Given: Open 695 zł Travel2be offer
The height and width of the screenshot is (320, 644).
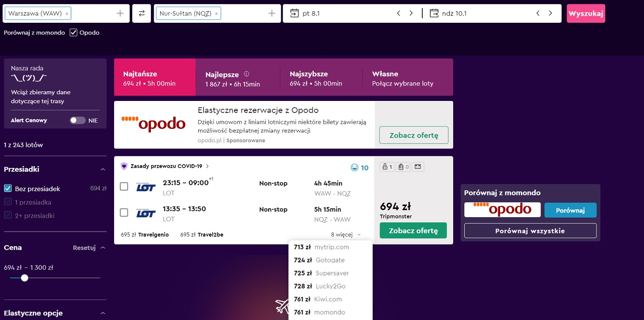Looking at the screenshot, I should click(x=202, y=235).
